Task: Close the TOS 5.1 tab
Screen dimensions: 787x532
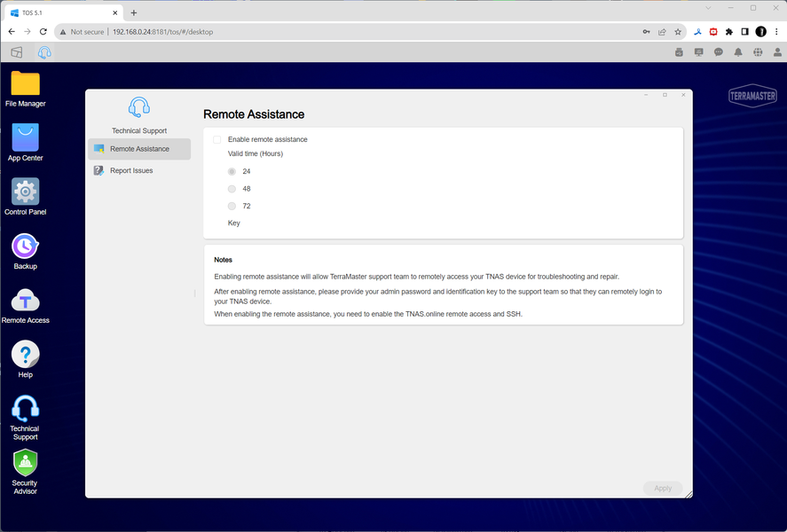Action: 115,12
